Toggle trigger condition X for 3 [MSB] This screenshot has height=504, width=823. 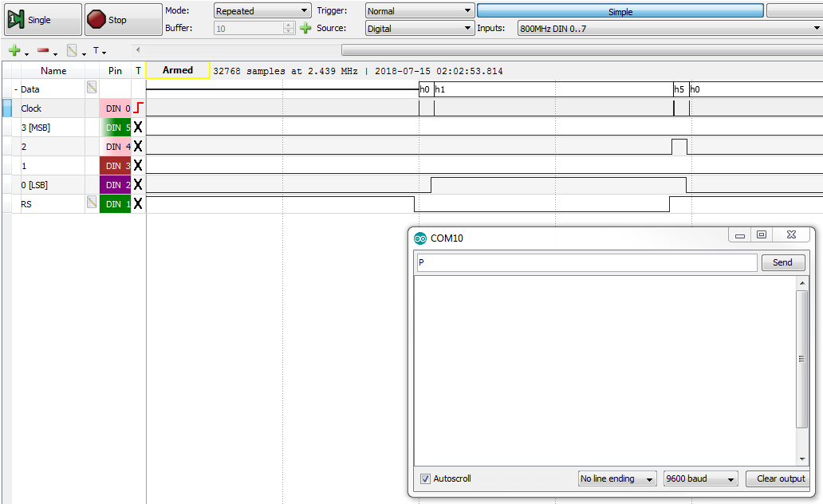(138, 127)
